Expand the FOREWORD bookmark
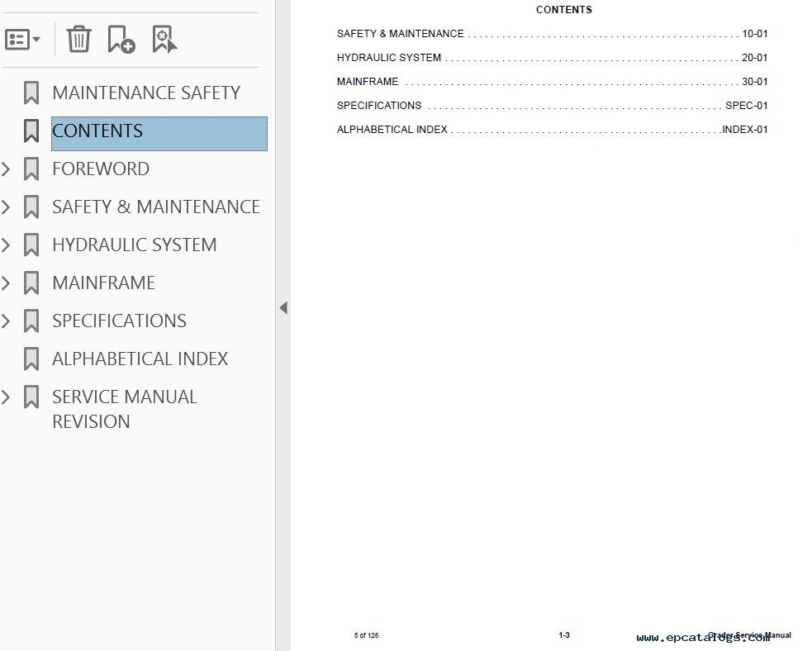 [x=7, y=169]
